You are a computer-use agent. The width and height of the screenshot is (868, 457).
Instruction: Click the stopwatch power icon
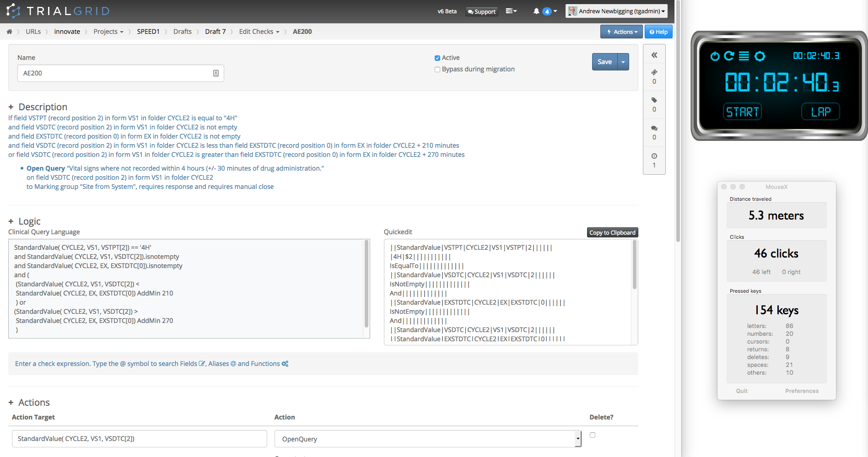[715, 56]
